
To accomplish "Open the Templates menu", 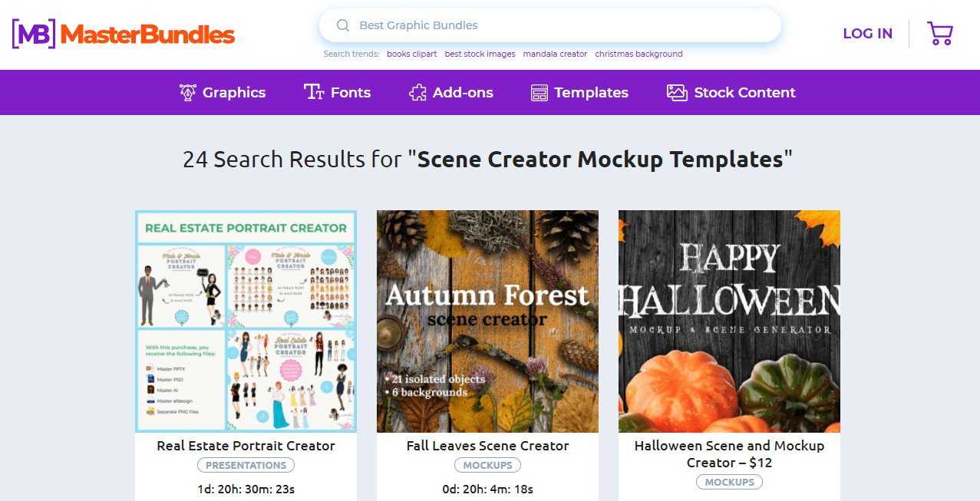I will [x=579, y=93].
